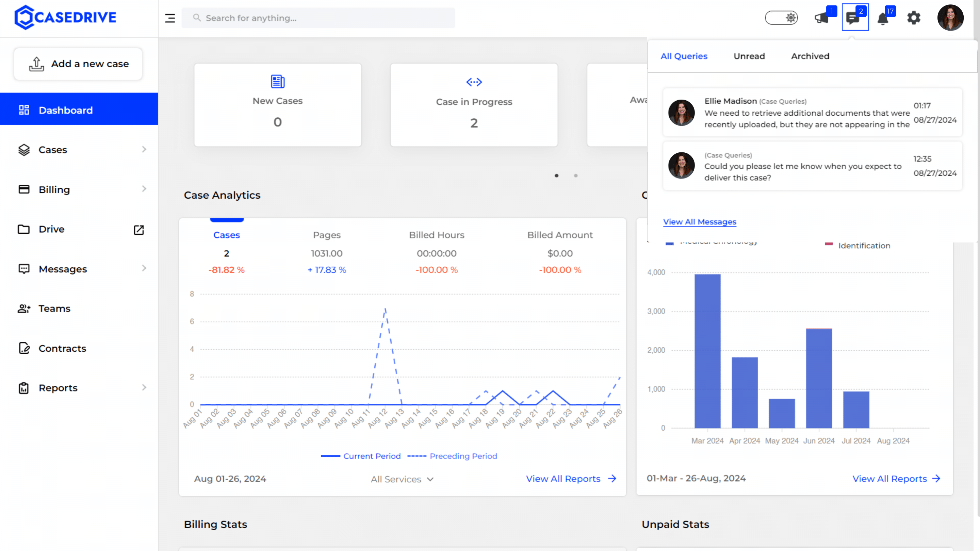The image size is (980, 551).
Task: Click the Dashboard grid icon
Action: (24, 110)
